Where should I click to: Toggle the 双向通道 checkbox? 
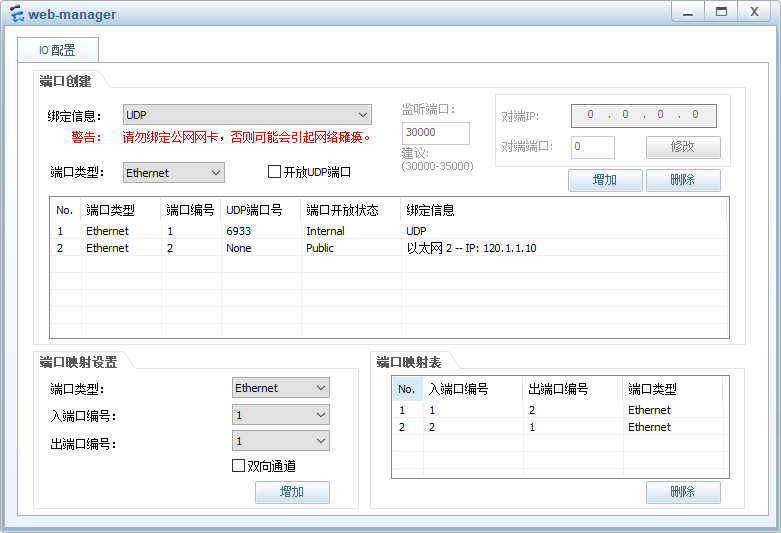click(x=238, y=466)
